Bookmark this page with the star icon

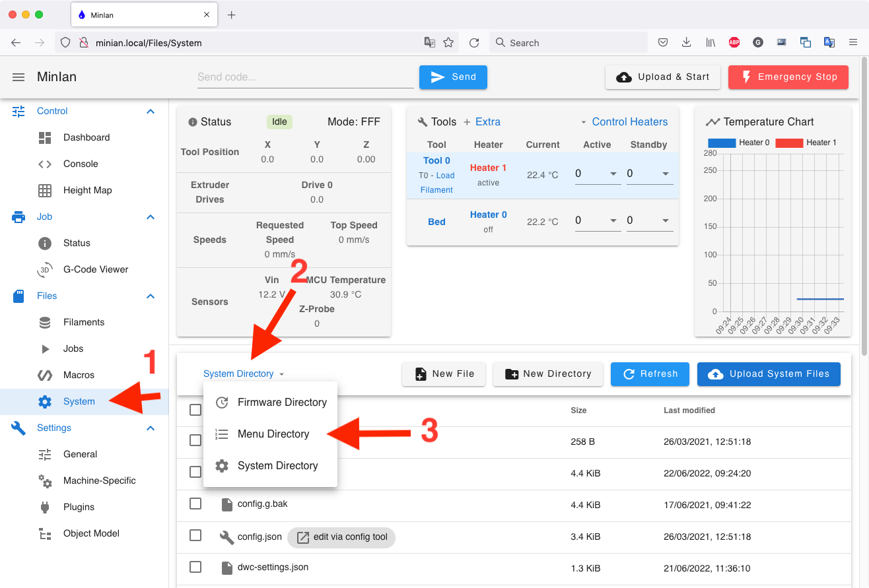click(448, 43)
